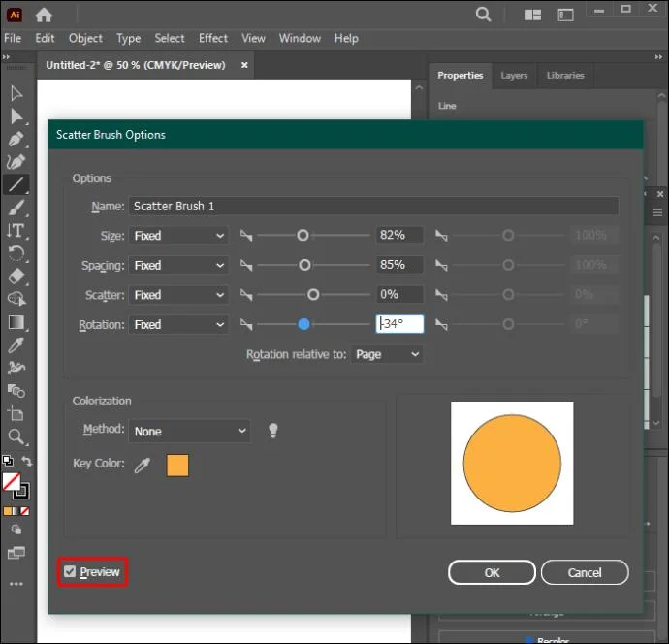This screenshot has width=669, height=644.
Task: Open Arrange Documents icon
Action: [532, 15]
